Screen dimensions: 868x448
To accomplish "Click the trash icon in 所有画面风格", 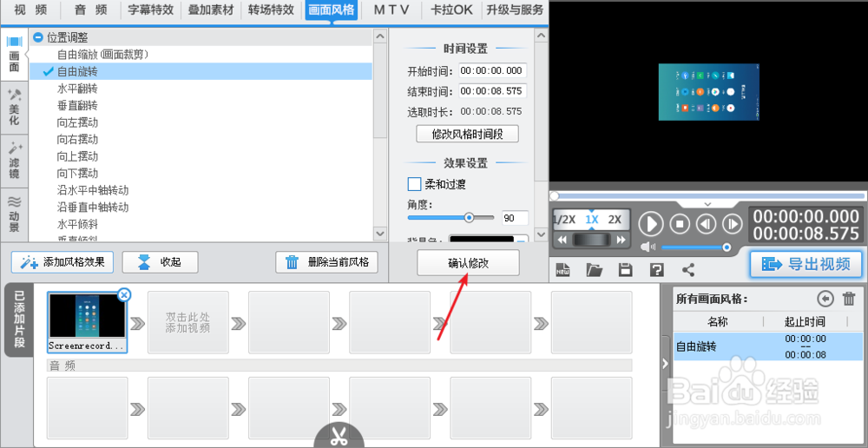I will [849, 299].
